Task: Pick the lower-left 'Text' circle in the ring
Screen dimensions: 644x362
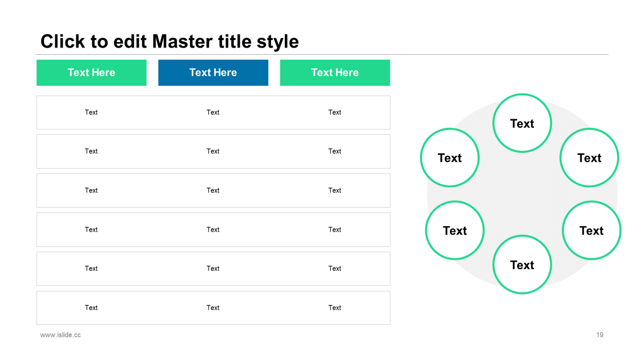Action: point(454,230)
